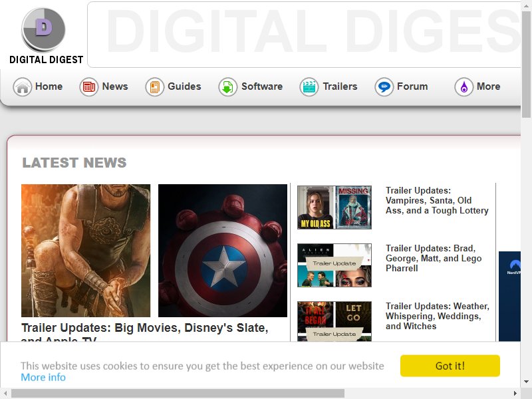Open the My Old Ass and Missing thumbnail
Image resolution: width=532 pixels, height=399 pixels.
[x=334, y=207]
